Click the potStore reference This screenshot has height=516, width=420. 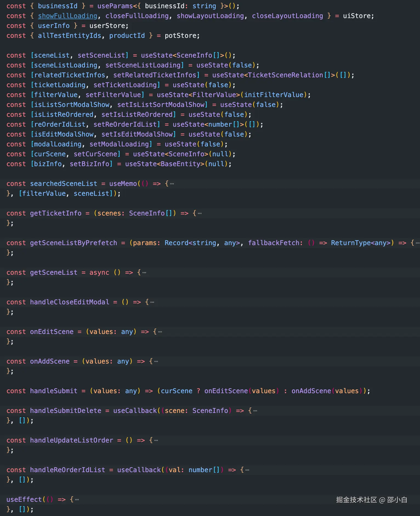[180, 36]
